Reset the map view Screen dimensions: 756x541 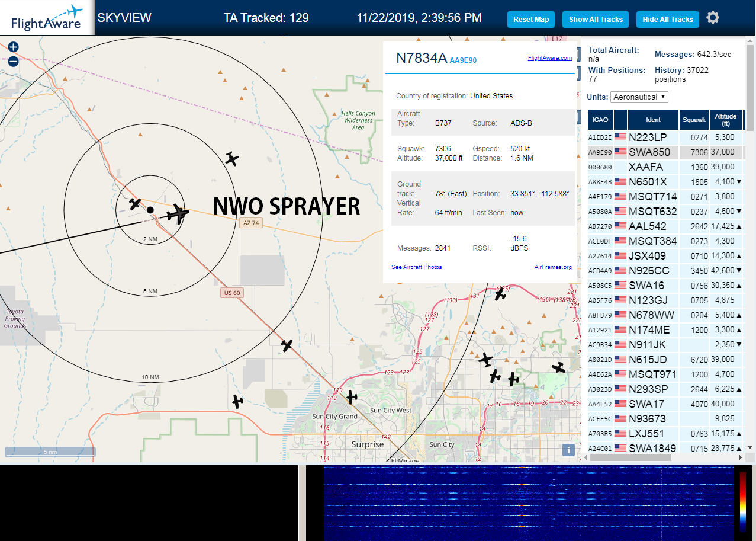pos(531,20)
